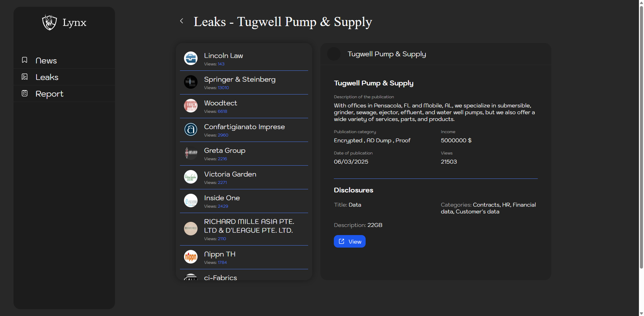This screenshot has height=316, width=644.
Task: Open the Report menu item
Action: pos(49,94)
